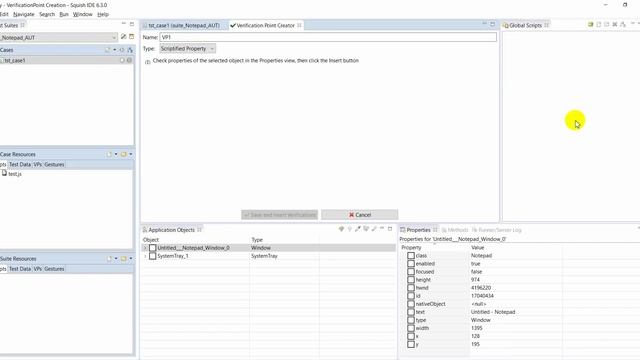Open dropdown arrow after first Case Resources icon
The image size is (640, 360).
116,154
